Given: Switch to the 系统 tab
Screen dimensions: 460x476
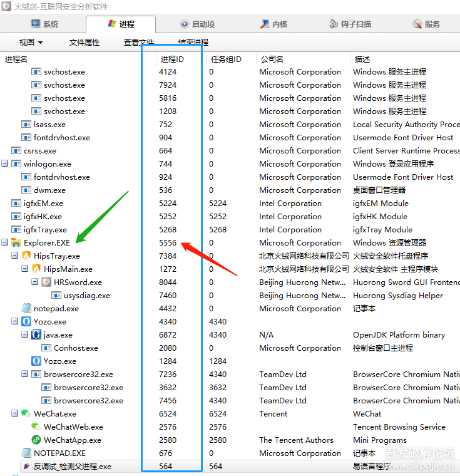Looking at the screenshot, I should [x=44, y=24].
